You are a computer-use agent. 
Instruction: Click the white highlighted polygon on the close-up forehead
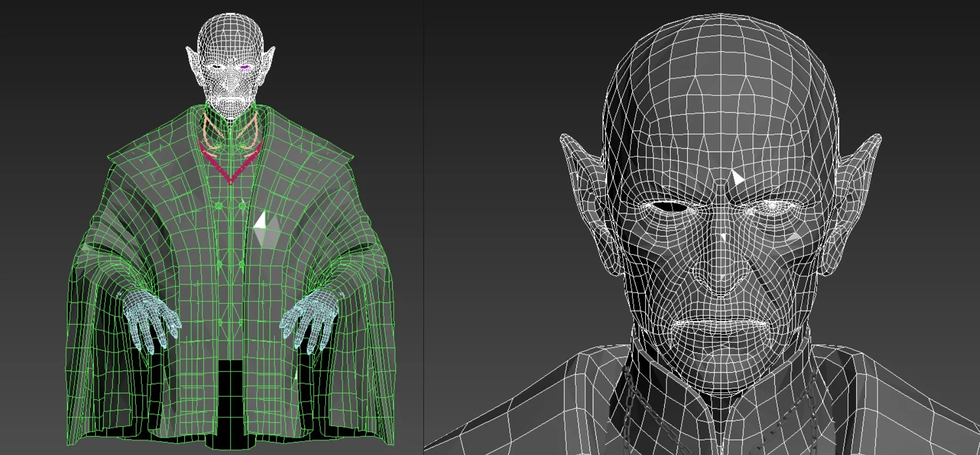click(x=737, y=179)
